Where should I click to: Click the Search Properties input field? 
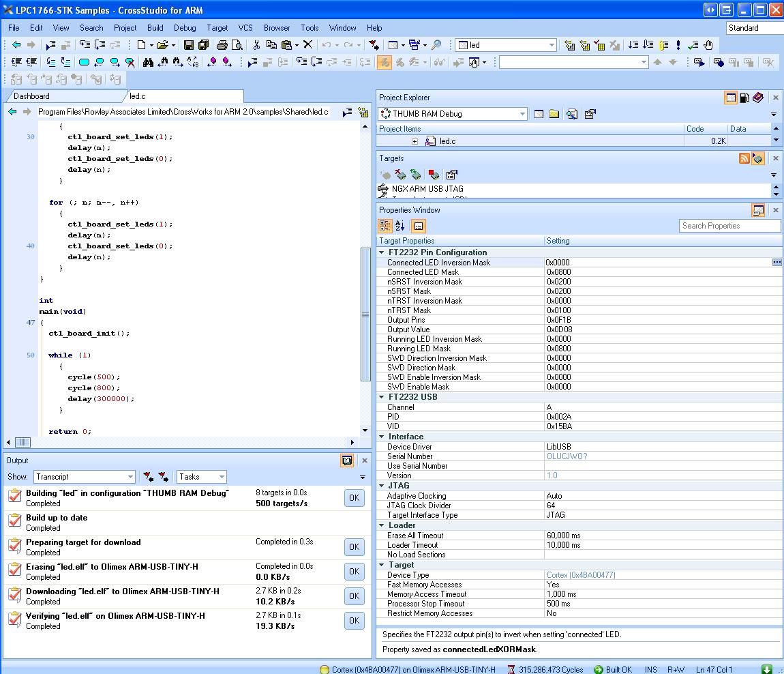pos(729,226)
